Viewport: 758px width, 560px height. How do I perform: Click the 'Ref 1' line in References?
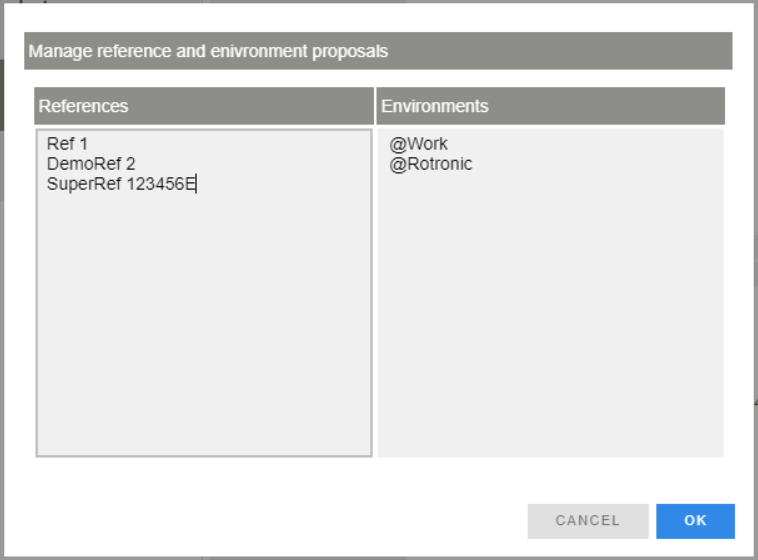[x=67, y=144]
